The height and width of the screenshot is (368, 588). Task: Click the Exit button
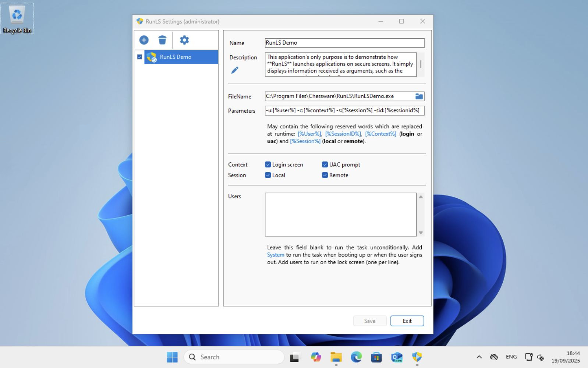coord(407,321)
